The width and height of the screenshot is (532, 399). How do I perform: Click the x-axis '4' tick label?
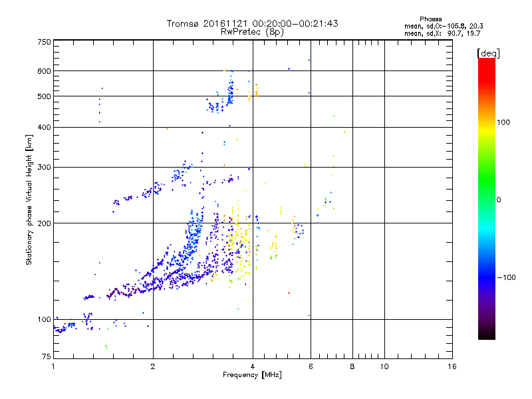pyautogui.click(x=253, y=366)
